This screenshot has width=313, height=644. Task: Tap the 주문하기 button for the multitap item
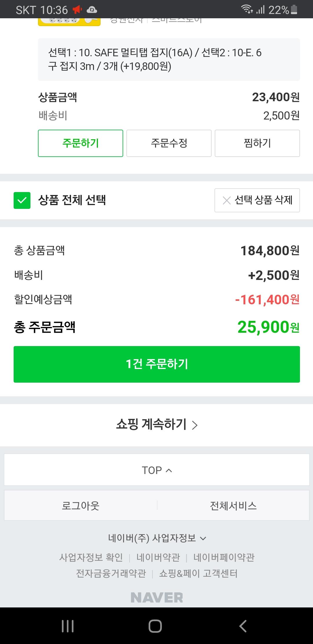(x=81, y=143)
